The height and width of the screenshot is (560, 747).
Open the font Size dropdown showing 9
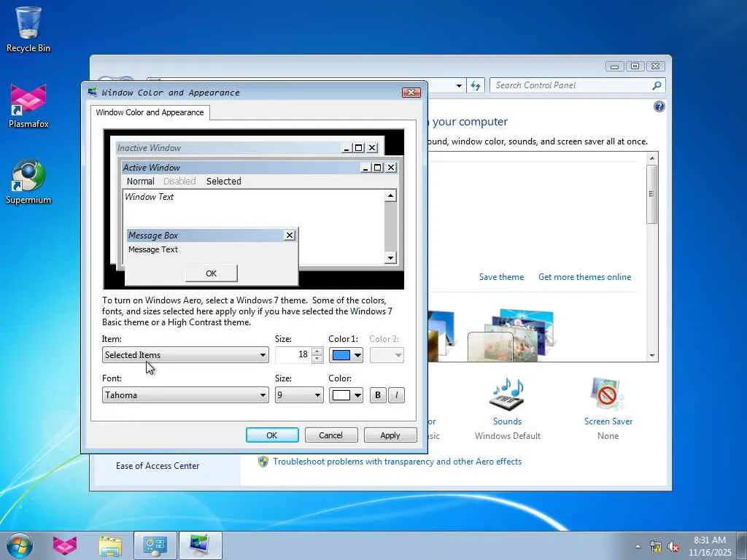click(x=299, y=394)
